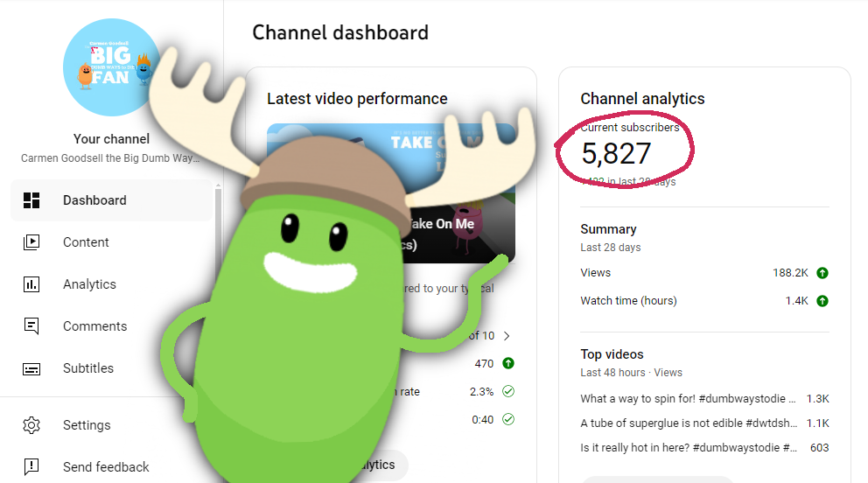Select the 'Watch time (hours)' label
868x483 pixels.
pyautogui.click(x=628, y=301)
